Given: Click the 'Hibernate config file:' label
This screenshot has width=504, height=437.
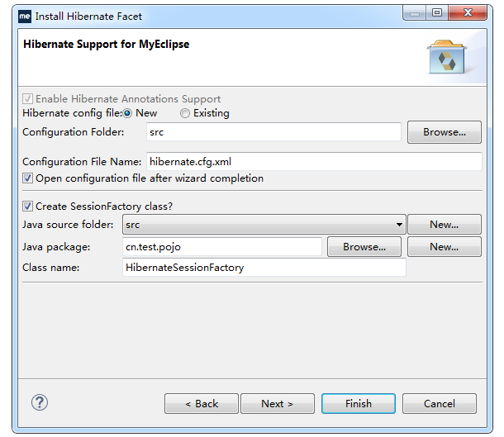Looking at the screenshot, I should tap(72, 113).
